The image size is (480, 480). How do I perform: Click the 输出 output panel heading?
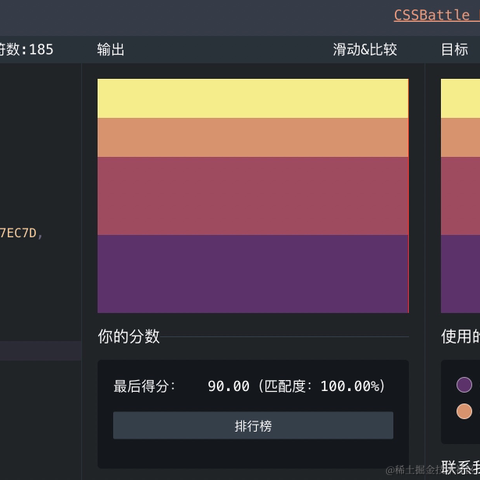click(x=111, y=50)
